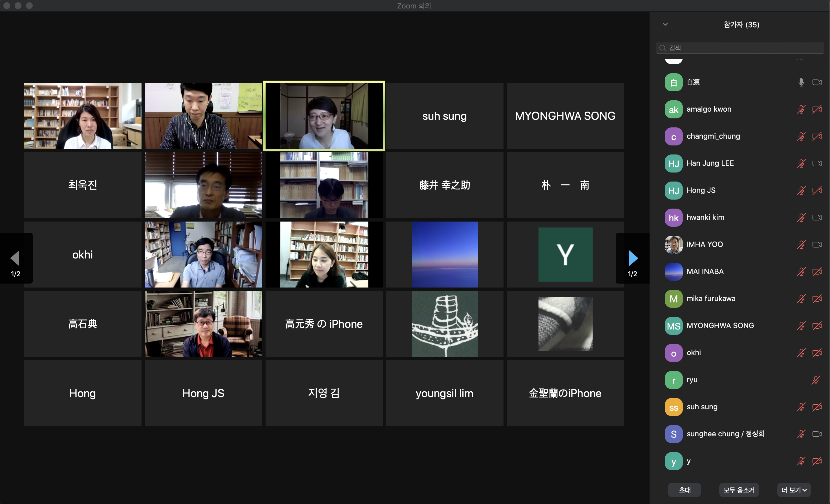This screenshot has width=830, height=504.
Task: Select the 金聖蘭のiPhone tile
Action: click(x=565, y=393)
